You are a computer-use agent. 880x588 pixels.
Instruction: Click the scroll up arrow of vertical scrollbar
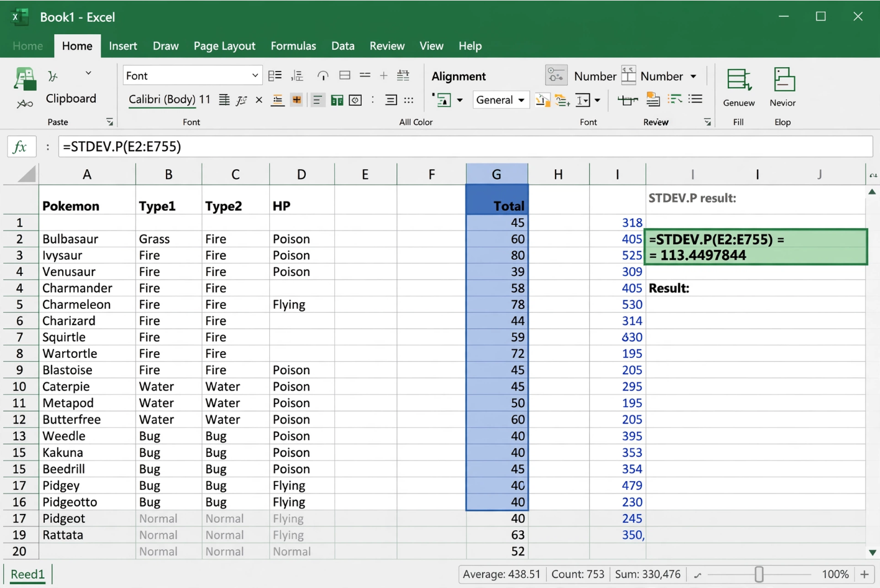pyautogui.click(x=873, y=192)
